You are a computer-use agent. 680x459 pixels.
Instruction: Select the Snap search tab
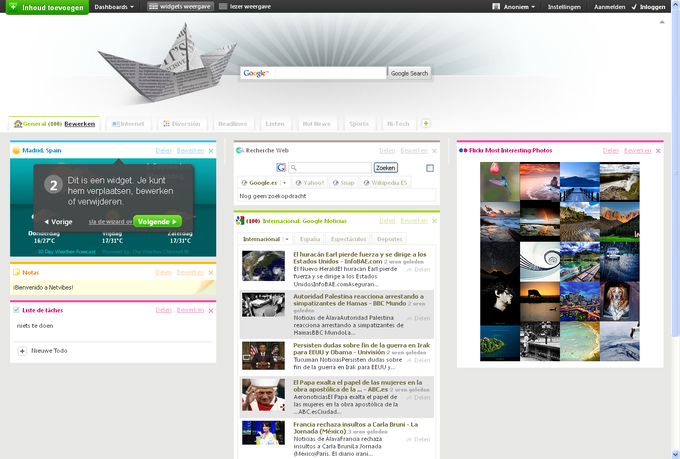pos(343,183)
